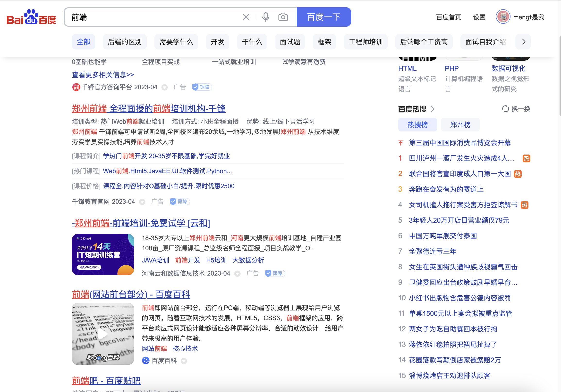Open hot topic 奔跑在奋发有为的赛道上
The width and height of the screenshot is (561, 392).
446,189
